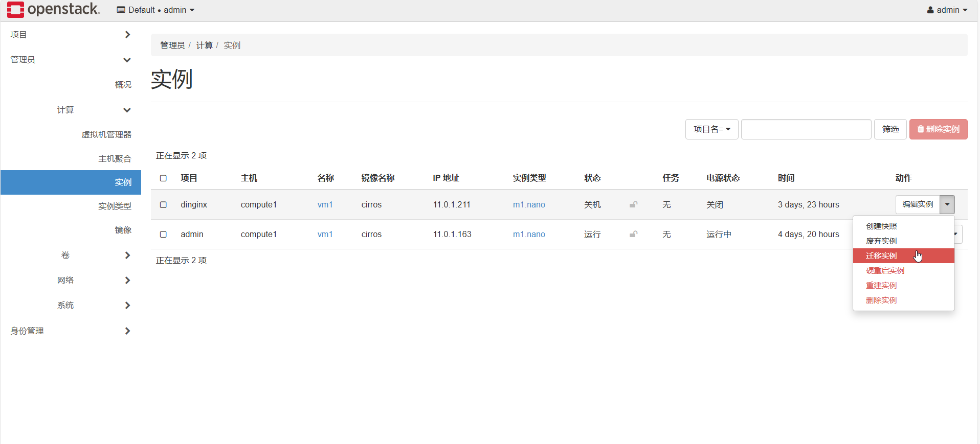Viewport: 980px width, 444px height.
Task: Select the dinginx row checkbox
Action: coord(163,204)
